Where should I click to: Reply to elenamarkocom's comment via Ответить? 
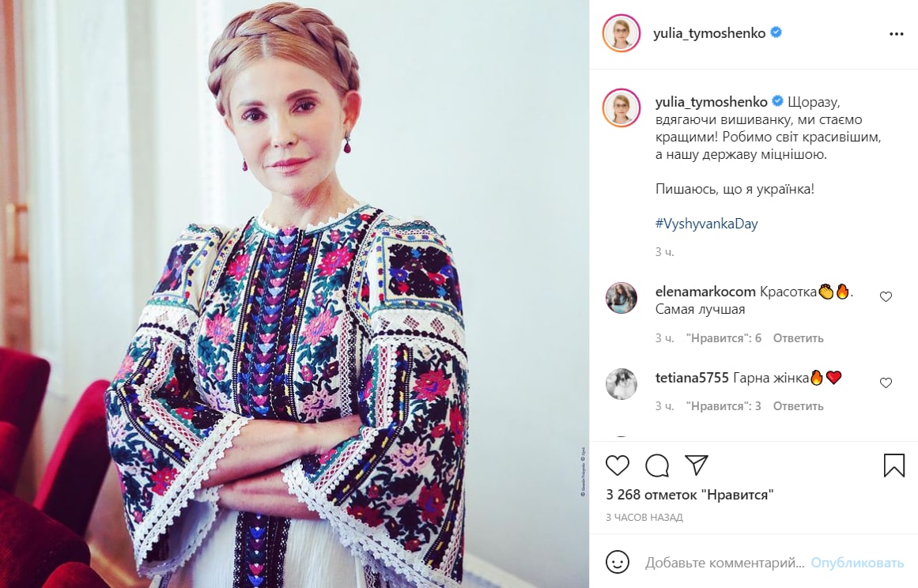798,338
